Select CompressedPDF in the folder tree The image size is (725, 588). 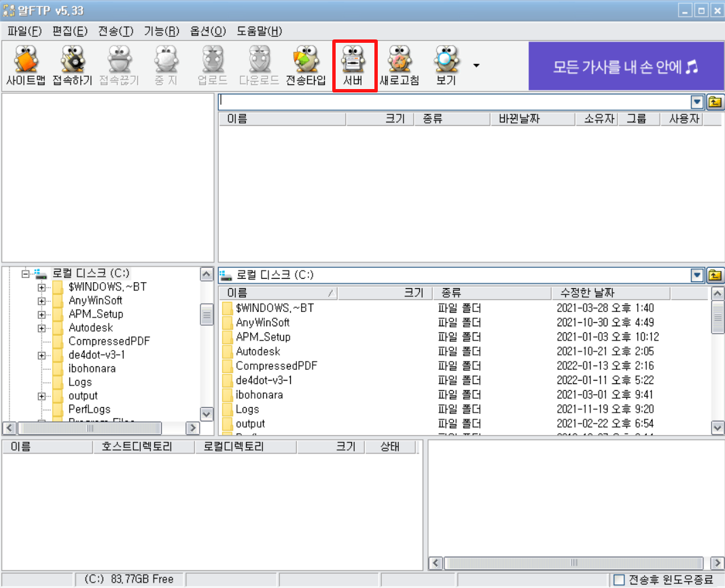109,341
